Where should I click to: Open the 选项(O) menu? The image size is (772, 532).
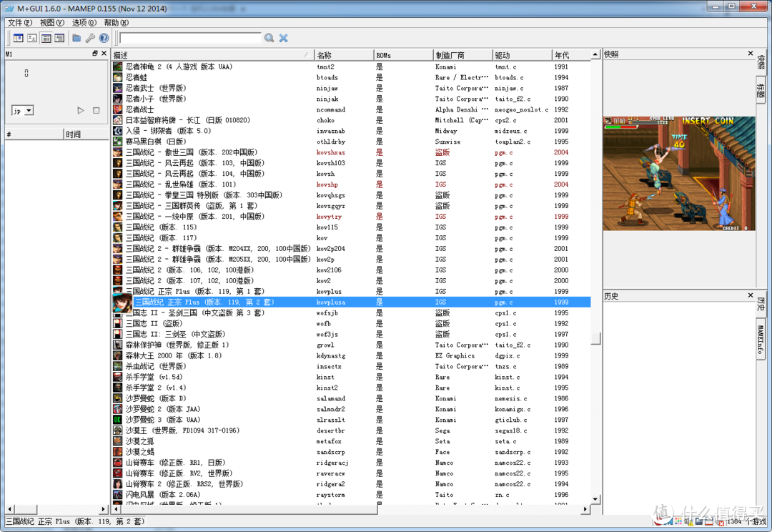84,23
